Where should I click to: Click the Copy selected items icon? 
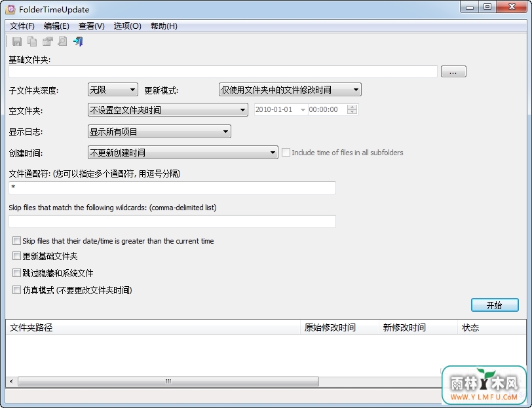coord(32,41)
